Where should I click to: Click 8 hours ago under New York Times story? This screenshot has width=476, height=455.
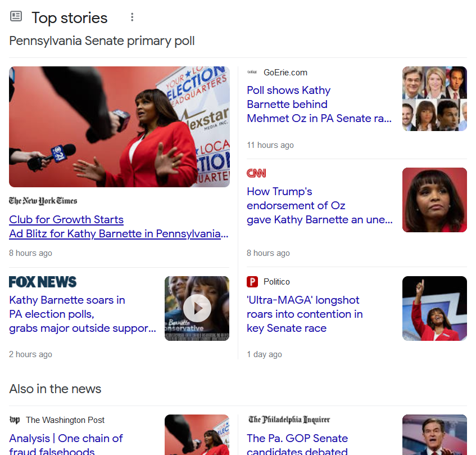[30, 253]
